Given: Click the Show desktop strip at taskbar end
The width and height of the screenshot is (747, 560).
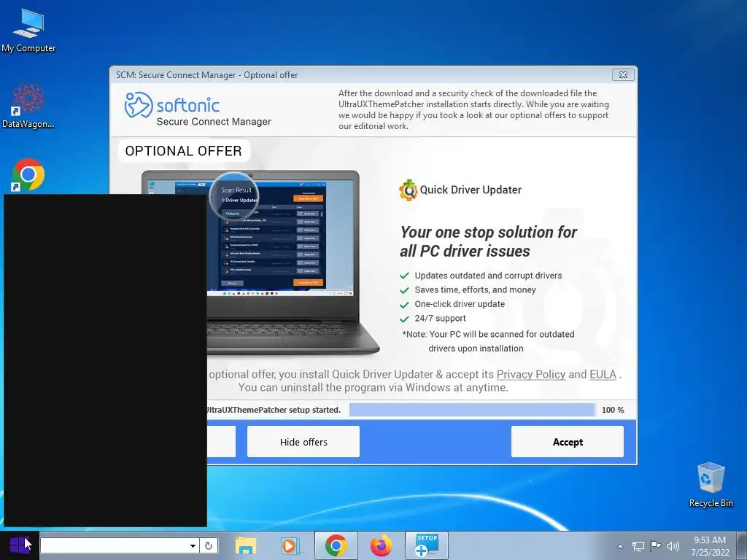Looking at the screenshot, I should pyautogui.click(x=743, y=545).
